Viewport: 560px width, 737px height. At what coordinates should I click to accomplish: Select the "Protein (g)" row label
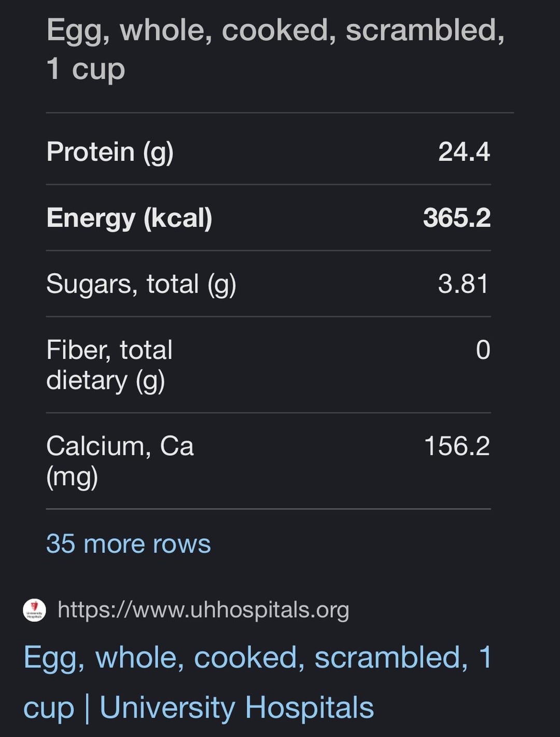pos(109,152)
